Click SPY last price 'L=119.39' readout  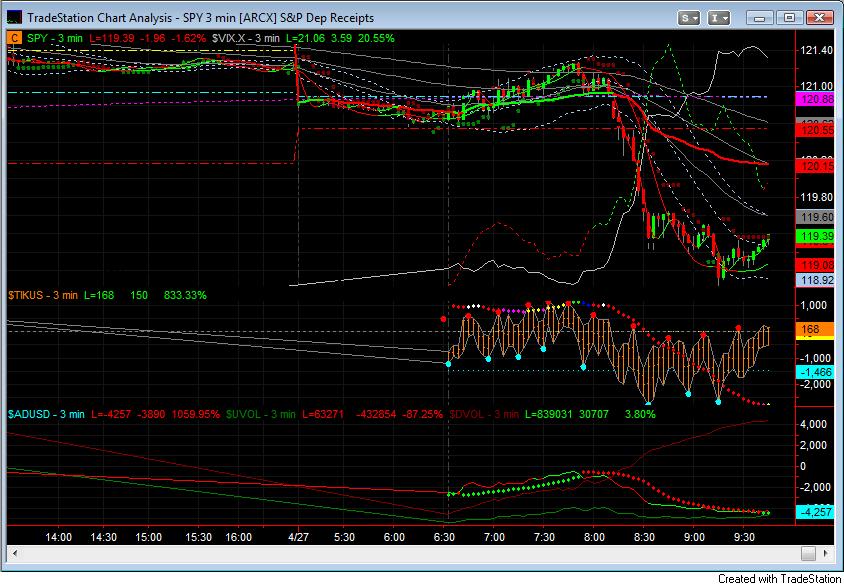click(111, 38)
